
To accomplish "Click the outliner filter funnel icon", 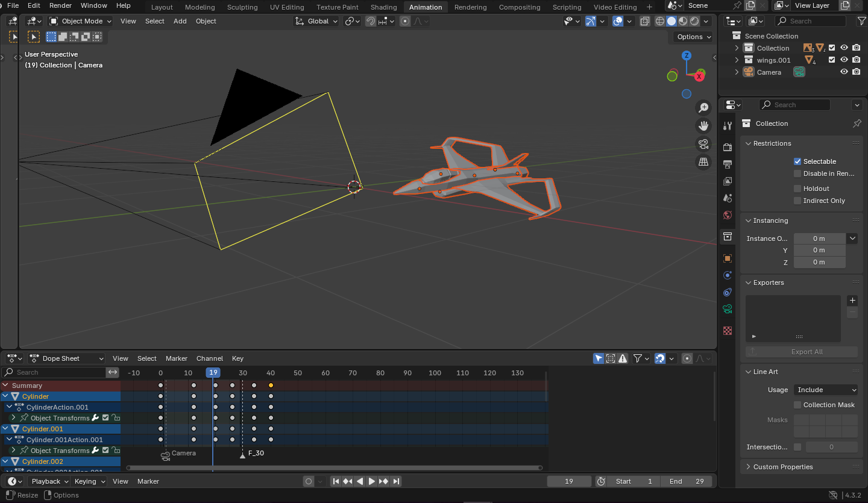I will [861, 21].
